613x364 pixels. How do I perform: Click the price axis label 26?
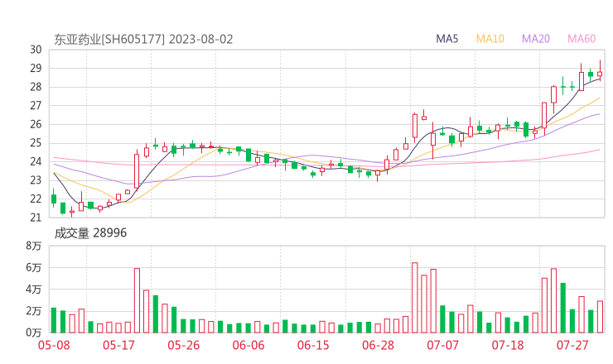[x=36, y=124]
